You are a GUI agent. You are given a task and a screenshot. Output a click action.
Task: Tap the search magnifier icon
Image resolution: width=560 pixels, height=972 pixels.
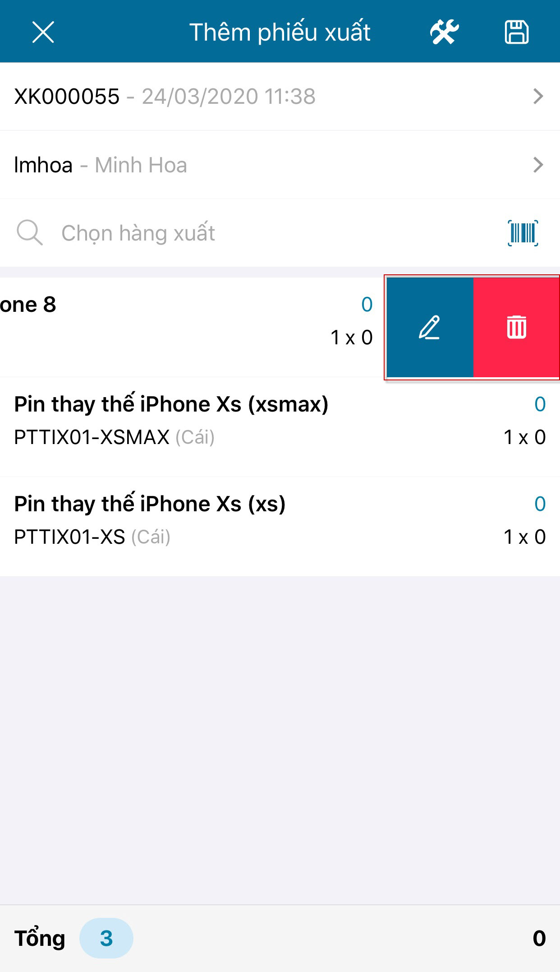point(30,233)
